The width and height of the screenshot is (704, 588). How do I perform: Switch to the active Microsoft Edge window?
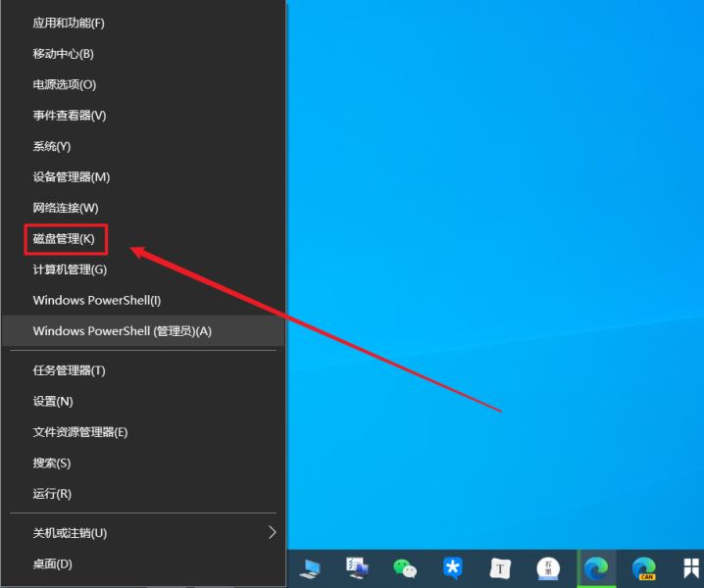(x=596, y=568)
